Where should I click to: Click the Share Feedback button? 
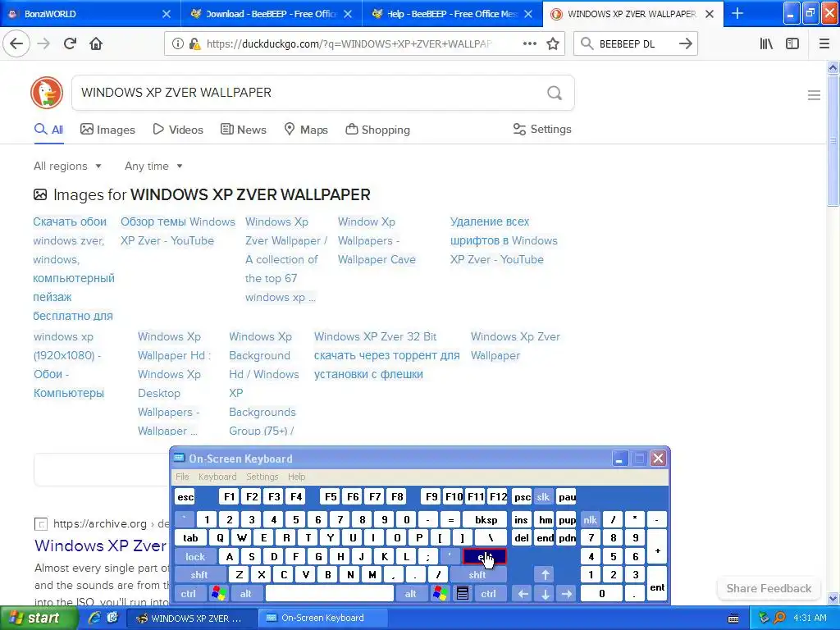click(x=769, y=588)
